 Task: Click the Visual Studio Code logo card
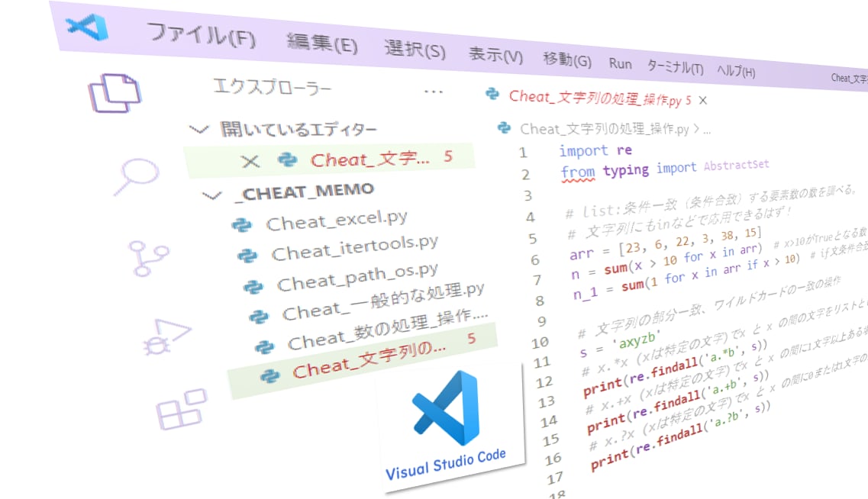click(450, 427)
